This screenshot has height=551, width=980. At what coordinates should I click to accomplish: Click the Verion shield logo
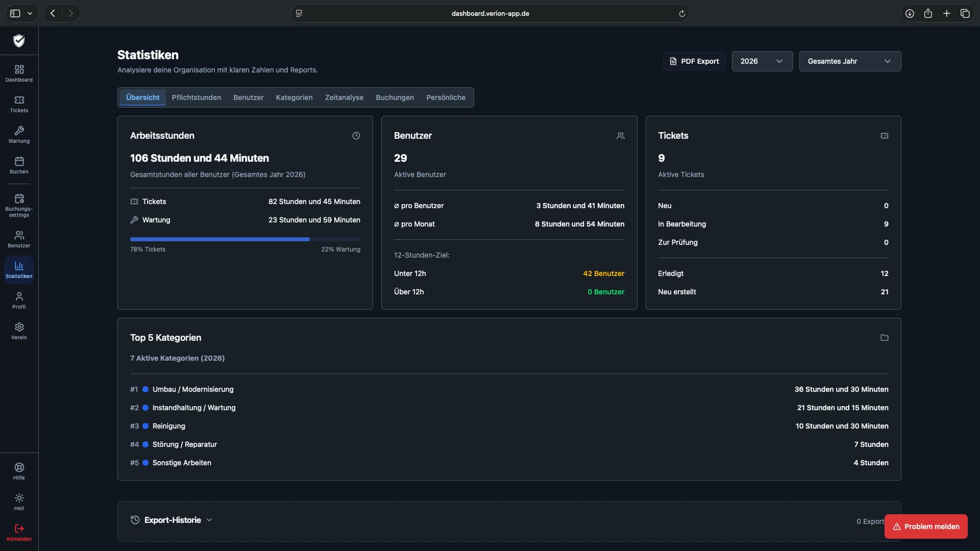[x=19, y=41]
